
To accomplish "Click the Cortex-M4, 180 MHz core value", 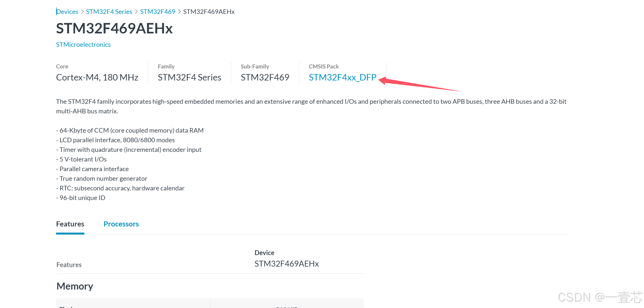I will tap(97, 77).
